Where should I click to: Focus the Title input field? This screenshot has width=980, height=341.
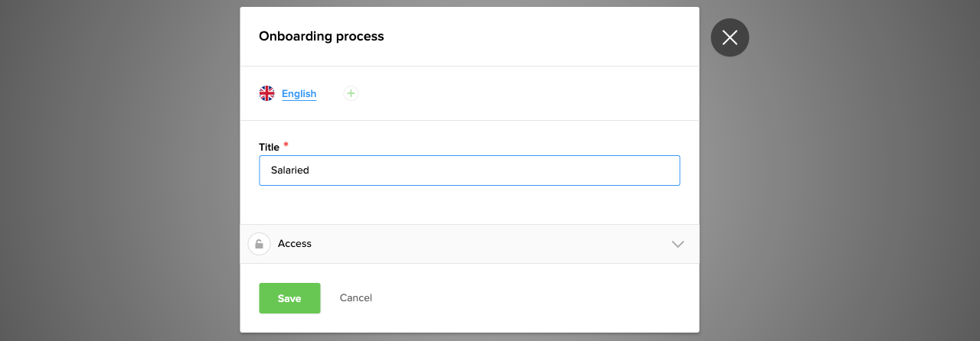click(469, 170)
